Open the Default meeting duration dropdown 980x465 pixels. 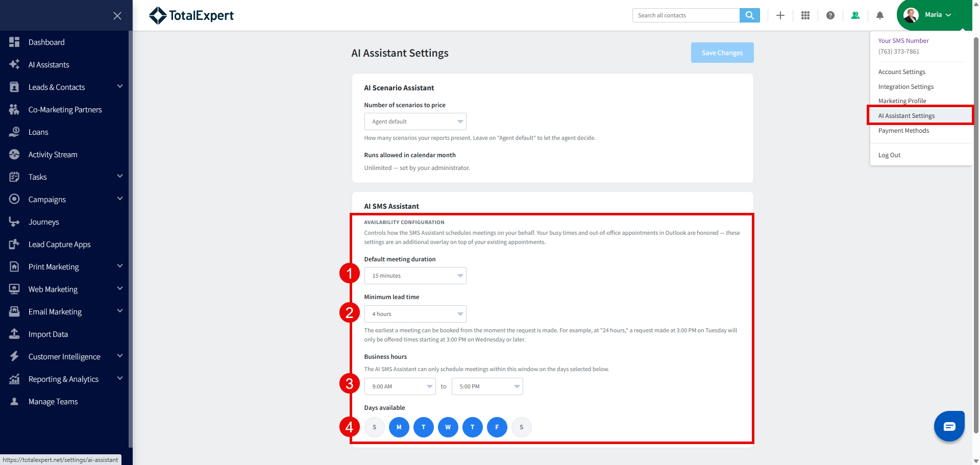click(415, 276)
